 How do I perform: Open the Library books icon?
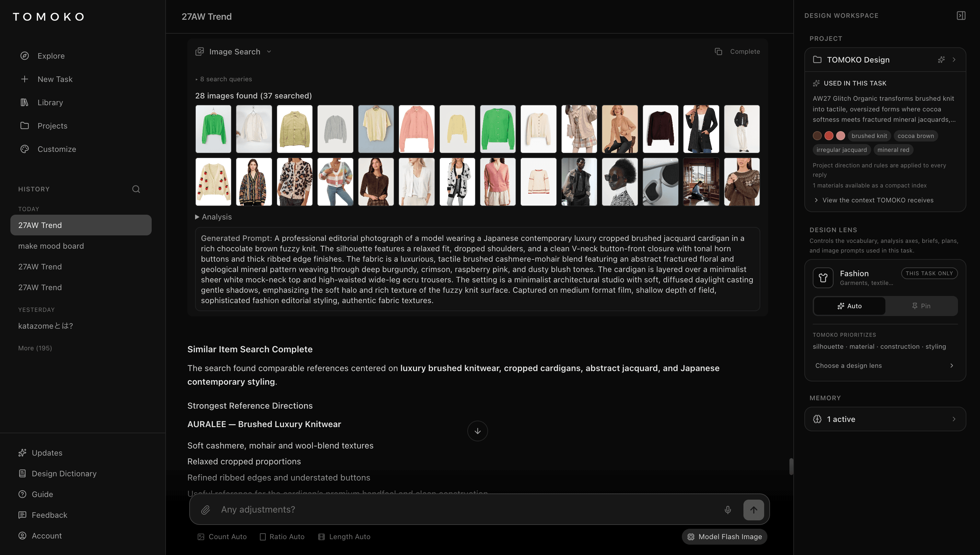24,102
